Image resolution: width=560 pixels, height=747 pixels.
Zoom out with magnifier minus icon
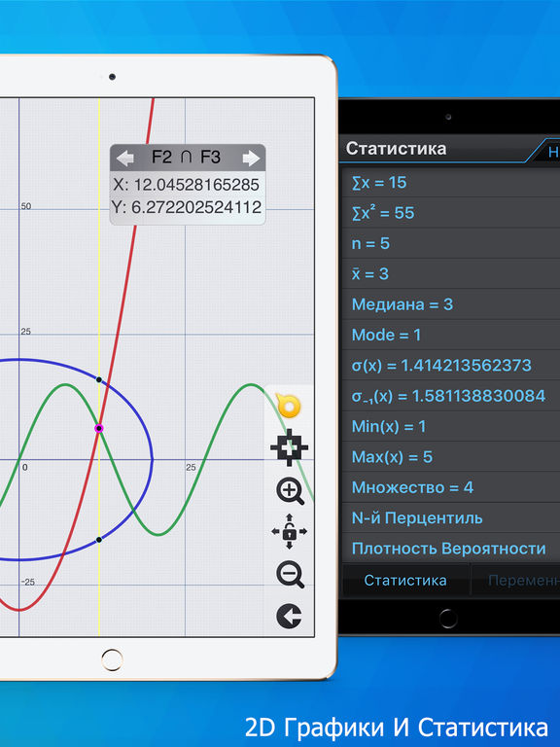290,574
